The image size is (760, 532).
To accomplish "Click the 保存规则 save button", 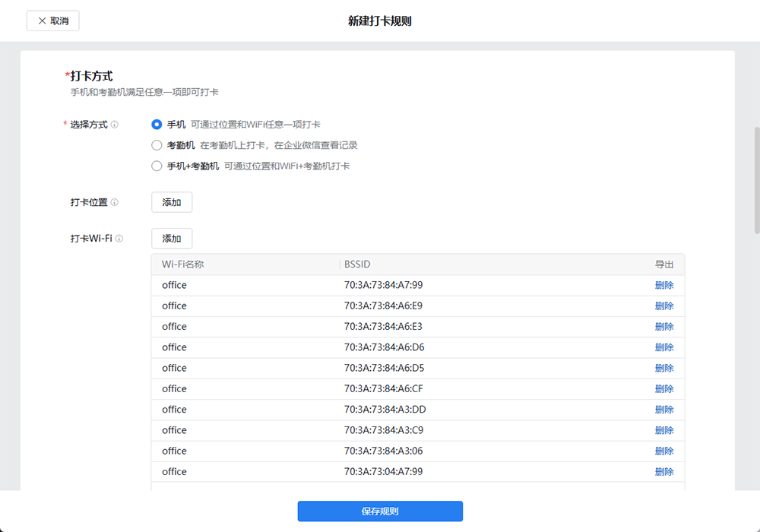I will pos(380,511).
